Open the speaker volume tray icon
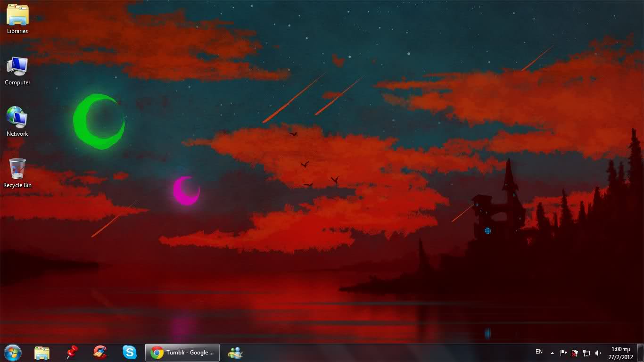The height and width of the screenshot is (362, 644). 598,353
